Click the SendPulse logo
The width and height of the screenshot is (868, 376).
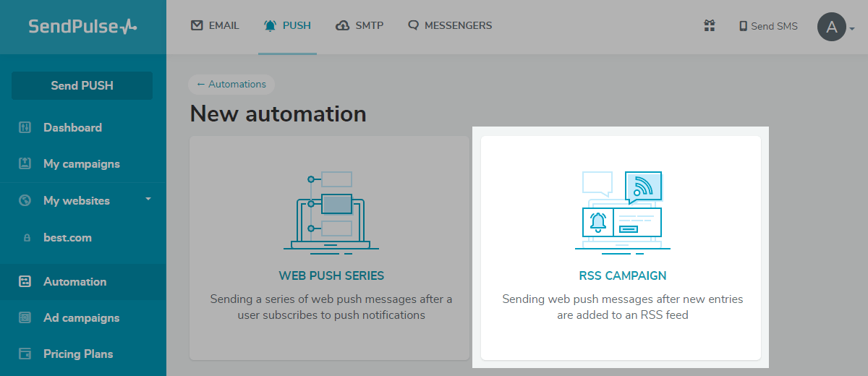click(82, 27)
